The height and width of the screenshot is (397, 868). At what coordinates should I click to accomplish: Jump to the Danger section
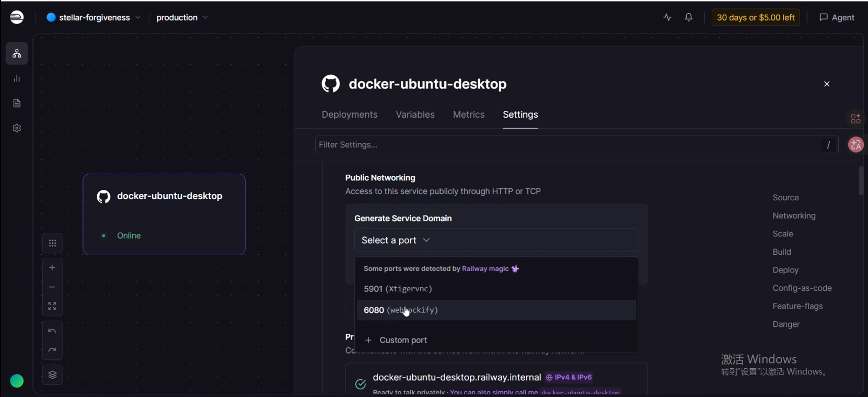coord(786,324)
